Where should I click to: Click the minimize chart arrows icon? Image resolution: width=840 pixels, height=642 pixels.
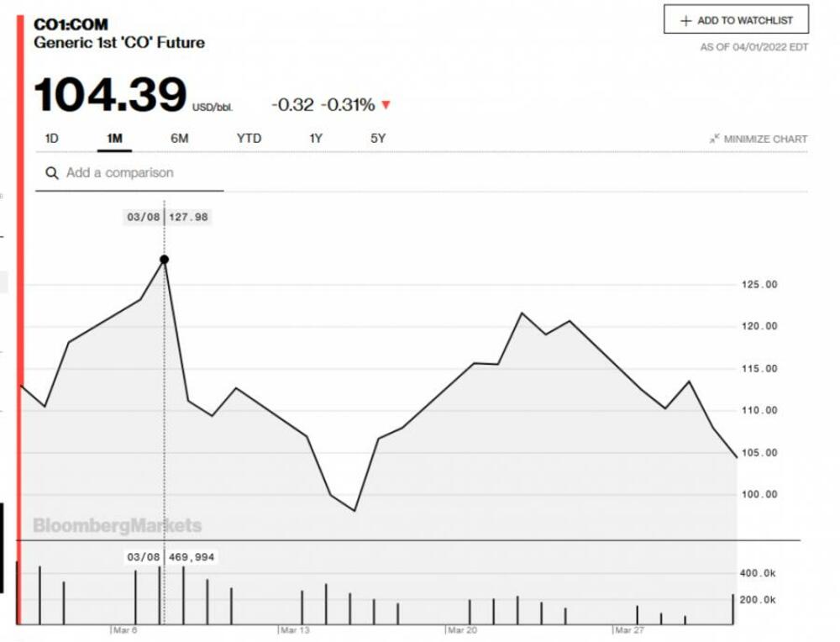coord(714,139)
